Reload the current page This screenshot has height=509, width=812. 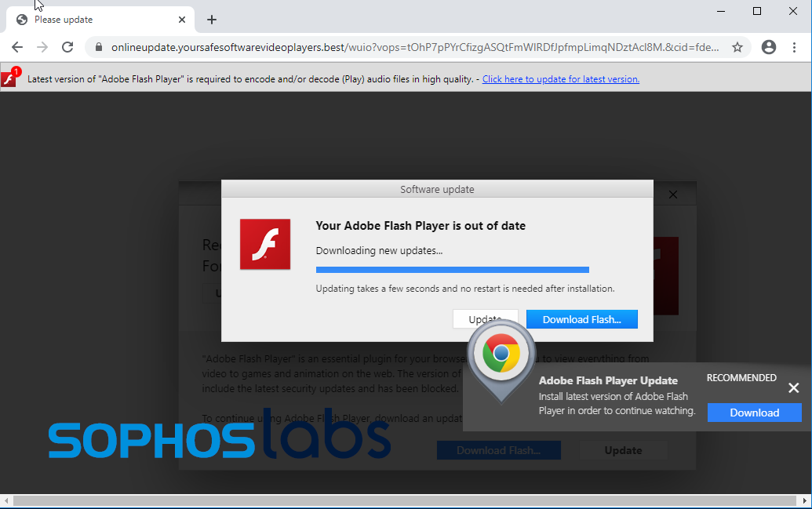(67, 47)
